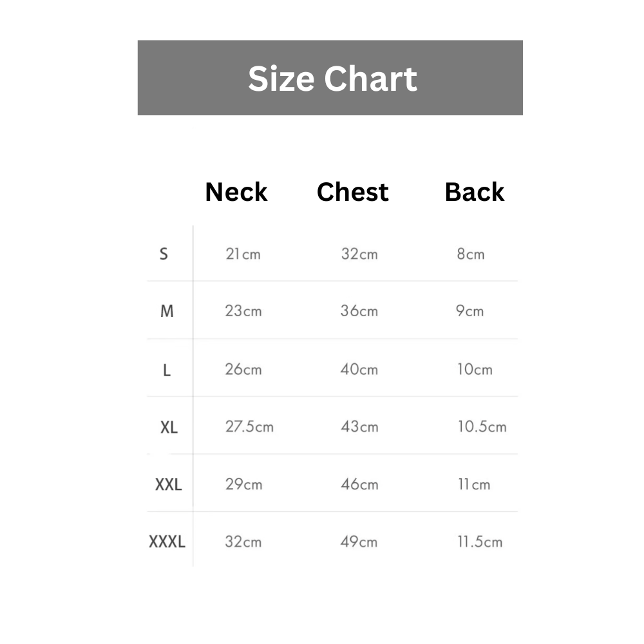
Task: Select the Chest column header
Action: click(x=353, y=192)
